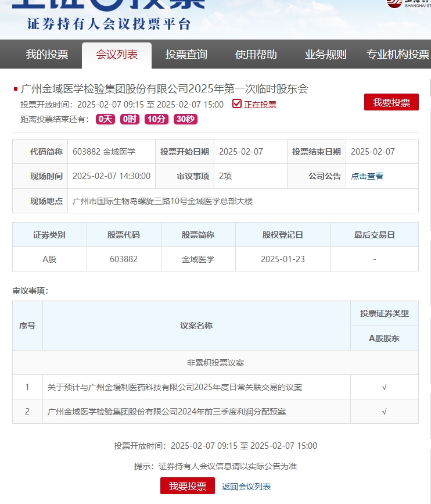Click the A股股东 header cell
431x504 pixels.
384,338
